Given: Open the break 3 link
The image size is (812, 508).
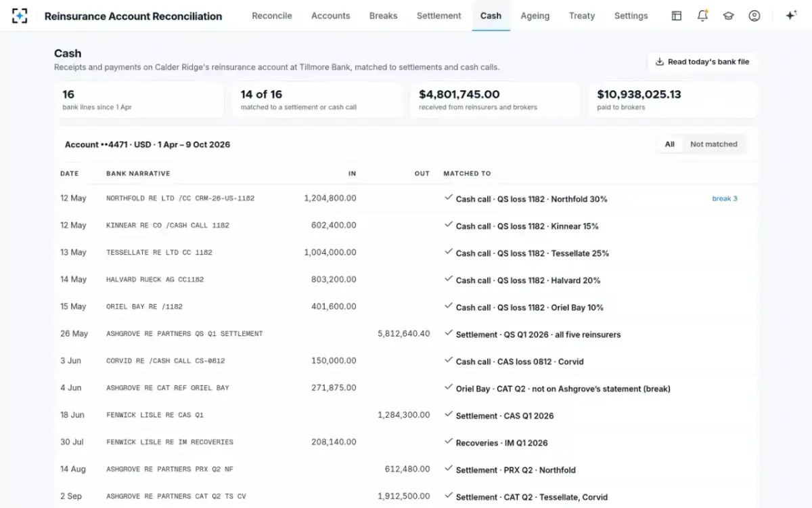Looking at the screenshot, I should coord(725,198).
